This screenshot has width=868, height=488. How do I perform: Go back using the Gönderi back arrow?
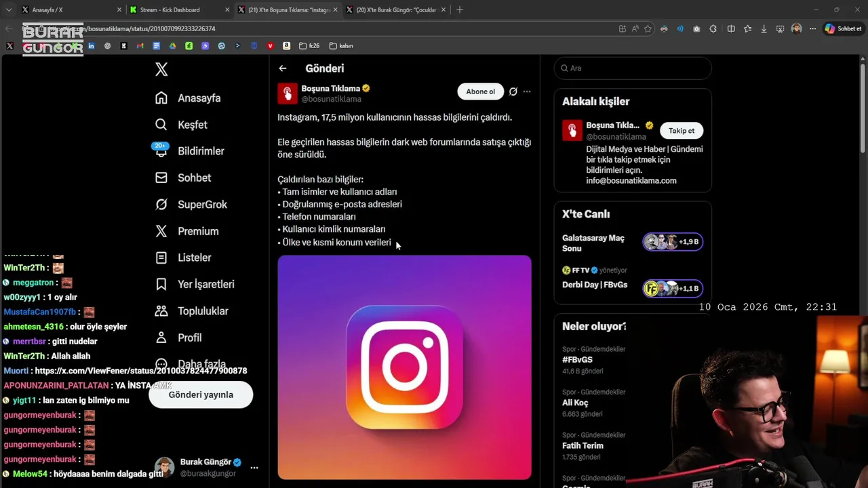point(283,68)
